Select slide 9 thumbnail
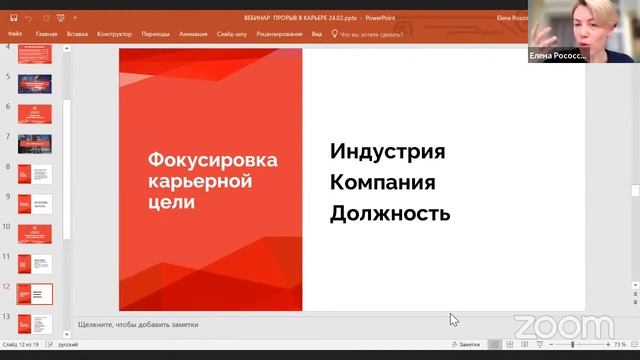The width and height of the screenshot is (640, 360). click(35, 204)
